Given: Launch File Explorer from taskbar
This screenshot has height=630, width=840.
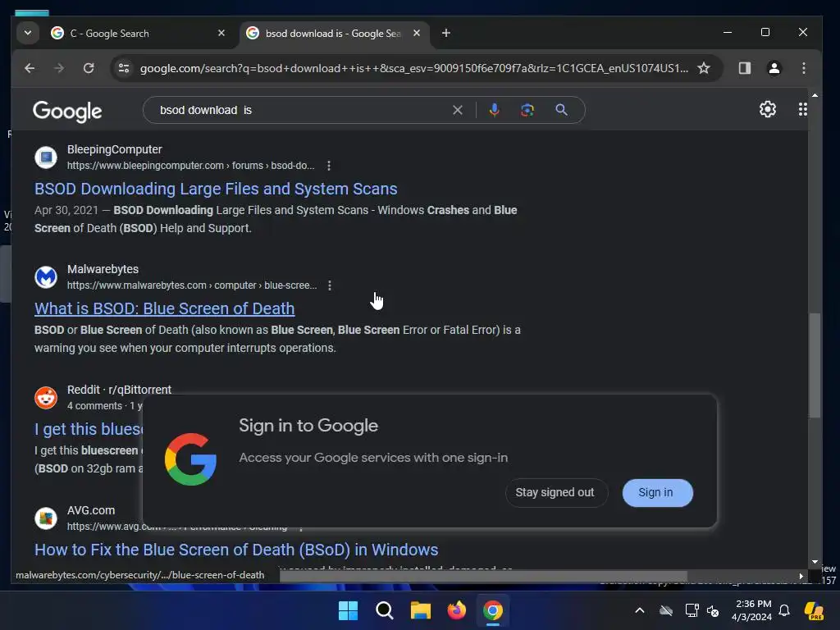Looking at the screenshot, I should pyautogui.click(x=421, y=610).
